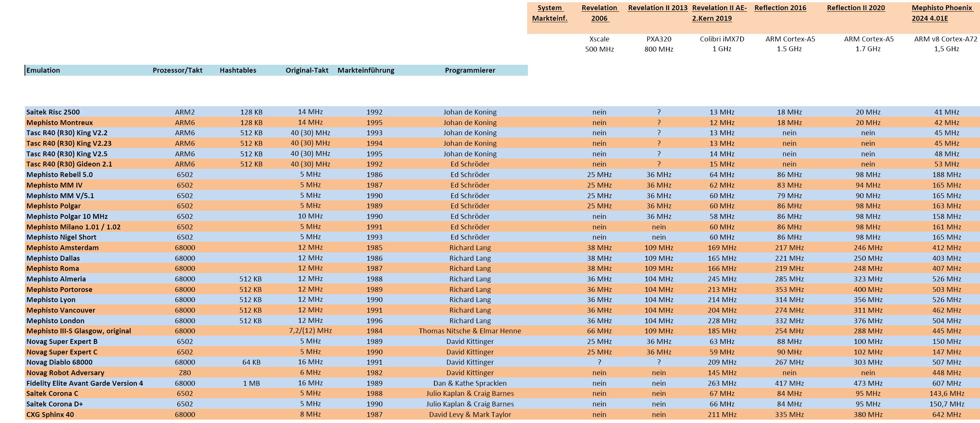This screenshot has width=980, height=423.
Task: Click Mephisto III-S Glasgow, original
Action: [78, 331]
